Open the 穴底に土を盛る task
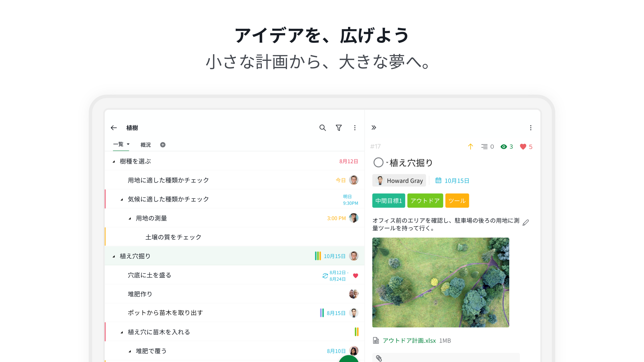The width and height of the screenshot is (644, 362). 234,275
